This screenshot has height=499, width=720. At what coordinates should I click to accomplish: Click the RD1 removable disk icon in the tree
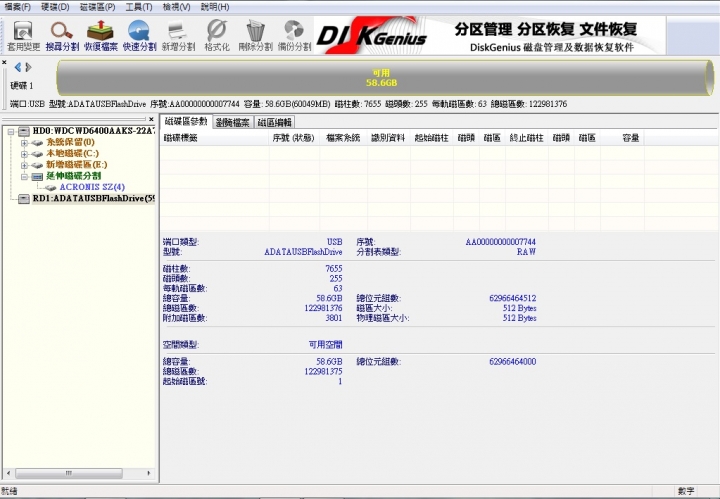24,199
